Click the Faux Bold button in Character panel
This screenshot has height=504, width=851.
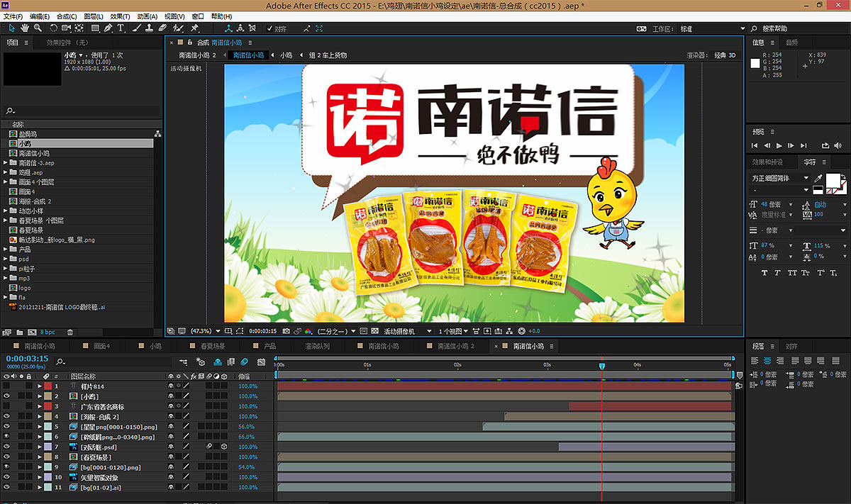click(764, 273)
